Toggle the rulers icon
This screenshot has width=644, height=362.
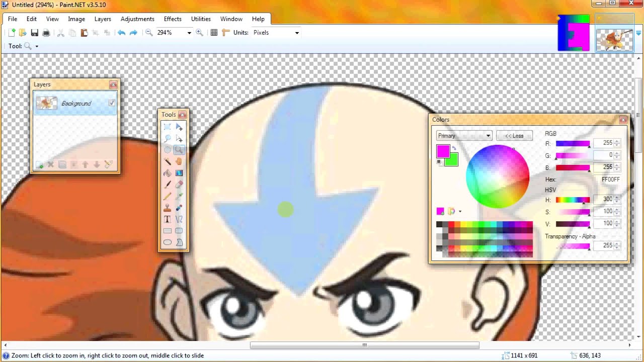tap(225, 33)
